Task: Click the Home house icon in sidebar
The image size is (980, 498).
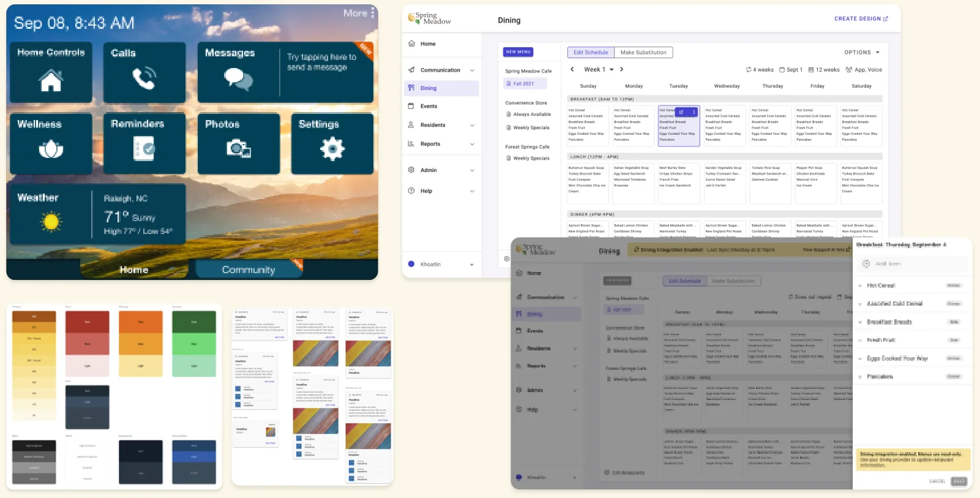Action: pyautogui.click(x=411, y=43)
